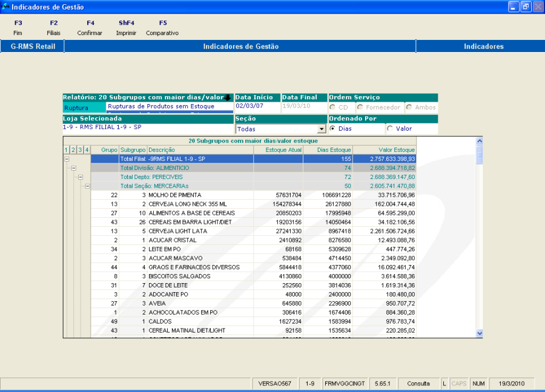545x392 pixels.
Task: Collapse Total Divisão ALIMENTICIO node
Action: 74,168
